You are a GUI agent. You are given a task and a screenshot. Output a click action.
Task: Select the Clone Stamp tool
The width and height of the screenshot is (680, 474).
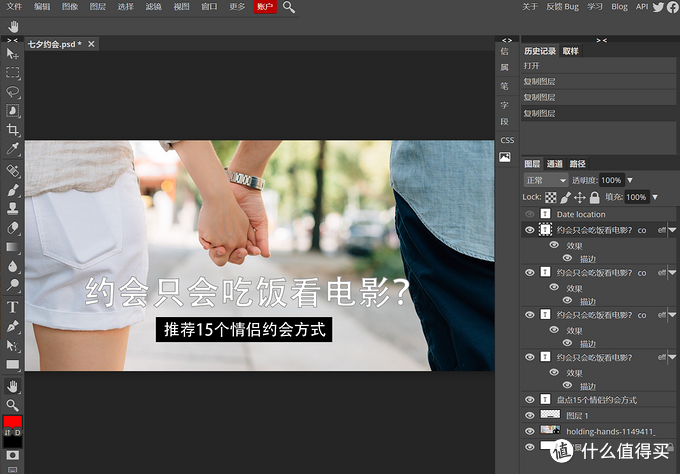pyautogui.click(x=13, y=209)
